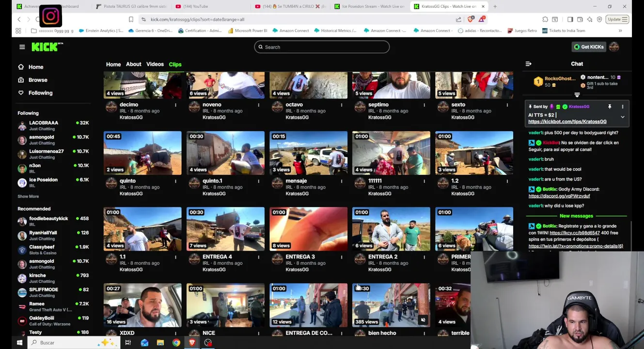Collapse the chat panel arrow icon
This screenshot has height=349, width=644.
tap(528, 63)
